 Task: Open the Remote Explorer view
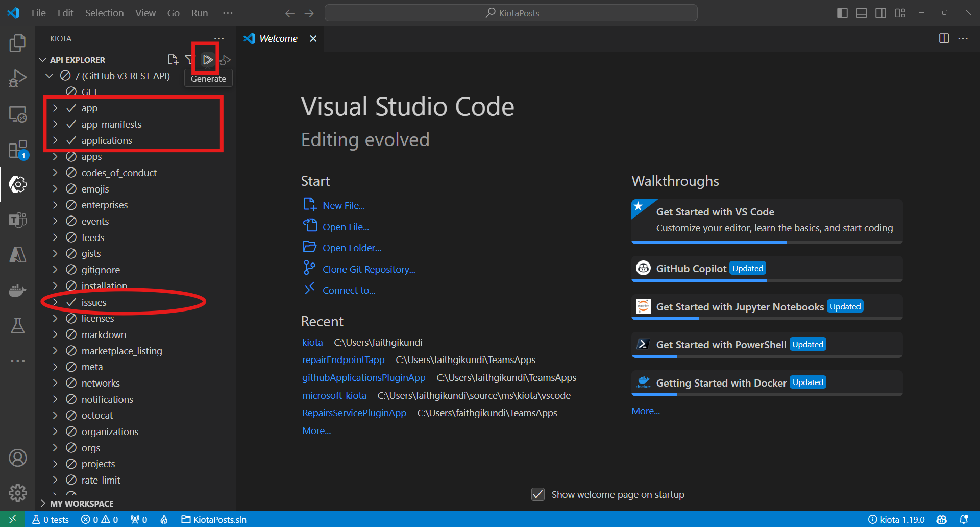pos(17,114)
